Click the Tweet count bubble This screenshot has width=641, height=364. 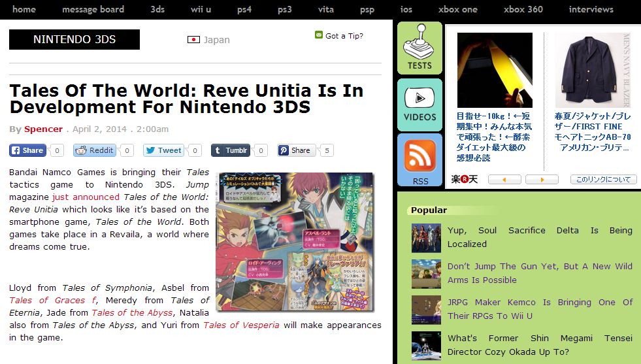pyautogui.click(x=195, y=150)
